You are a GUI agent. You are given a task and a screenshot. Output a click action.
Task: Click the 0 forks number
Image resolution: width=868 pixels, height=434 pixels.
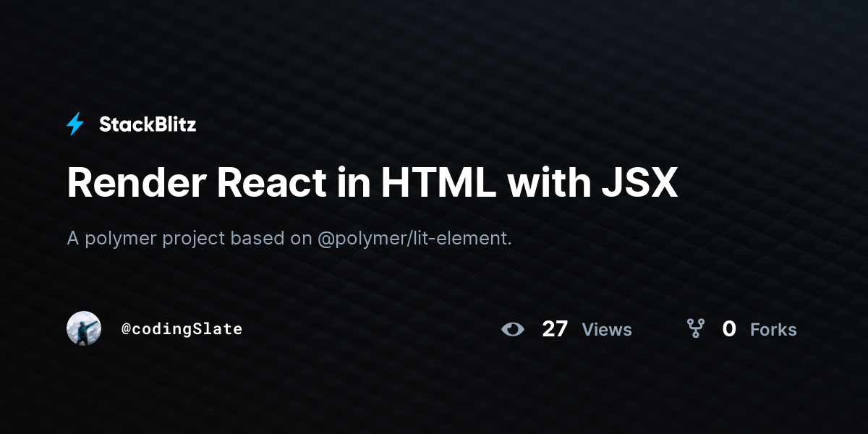[729, 329]
